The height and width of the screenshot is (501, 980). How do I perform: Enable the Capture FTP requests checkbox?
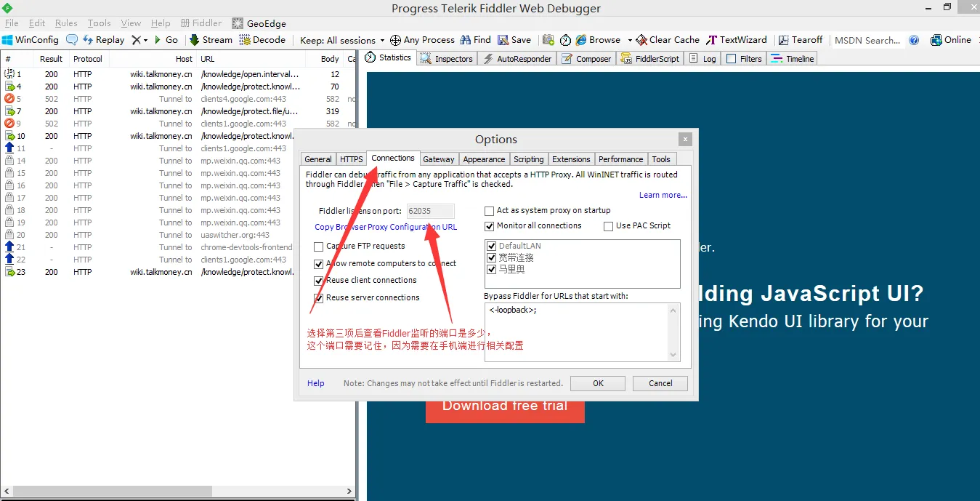318,247
